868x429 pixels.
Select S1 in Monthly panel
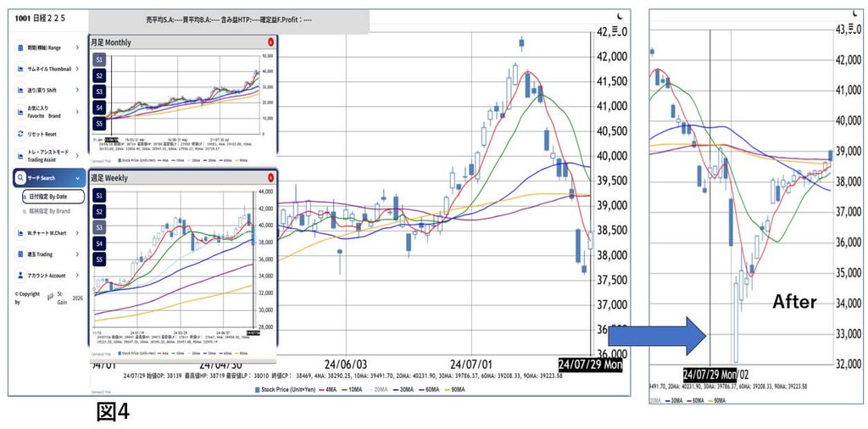click(99, 59)
